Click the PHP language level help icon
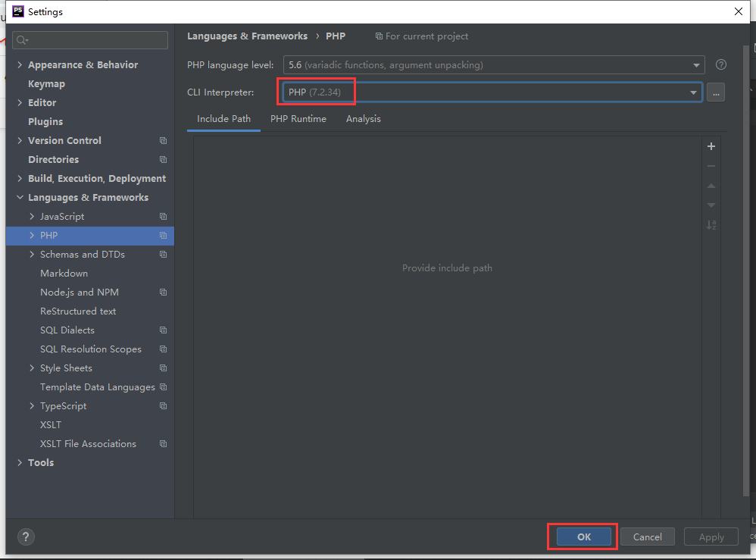 [x=721, y=64]
